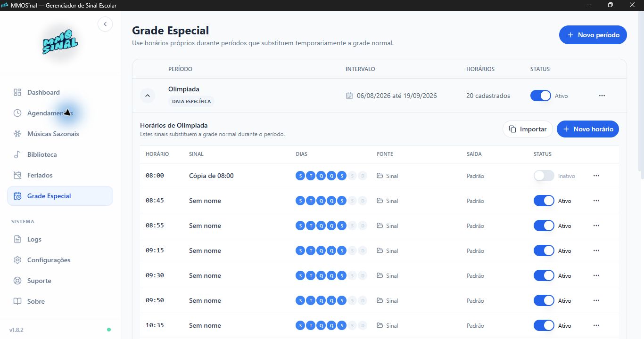The image size is (644, 339).
Task: Click the Logs document icon
Action: 17,239
